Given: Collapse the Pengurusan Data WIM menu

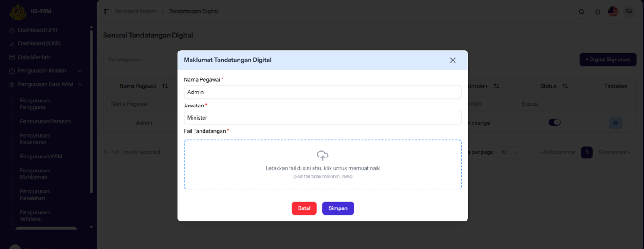Looking at the screenshot, I should click(x=80, y=84).
